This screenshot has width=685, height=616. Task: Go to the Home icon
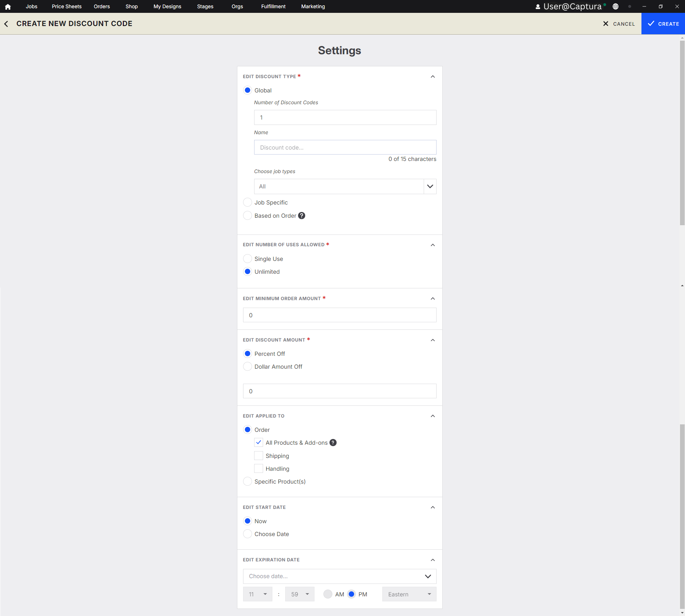(8, 6)
